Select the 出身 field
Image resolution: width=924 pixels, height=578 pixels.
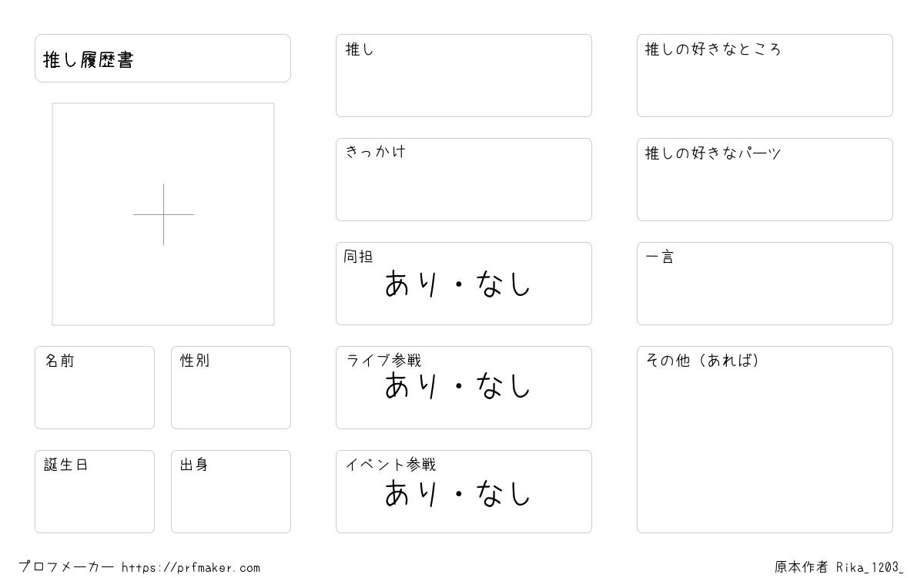(231, 492)
